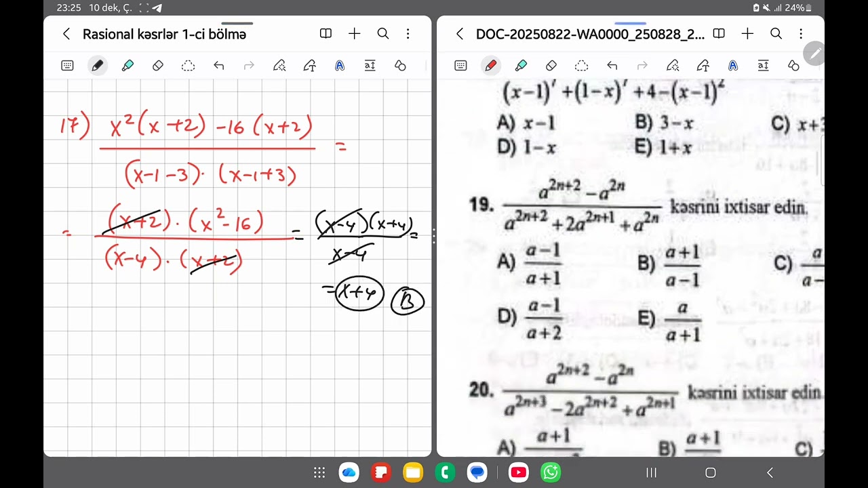This screenshot has width=868, height=488.
Task: Toggle handwriting-to-text in right note
Action: coord(733,66)
